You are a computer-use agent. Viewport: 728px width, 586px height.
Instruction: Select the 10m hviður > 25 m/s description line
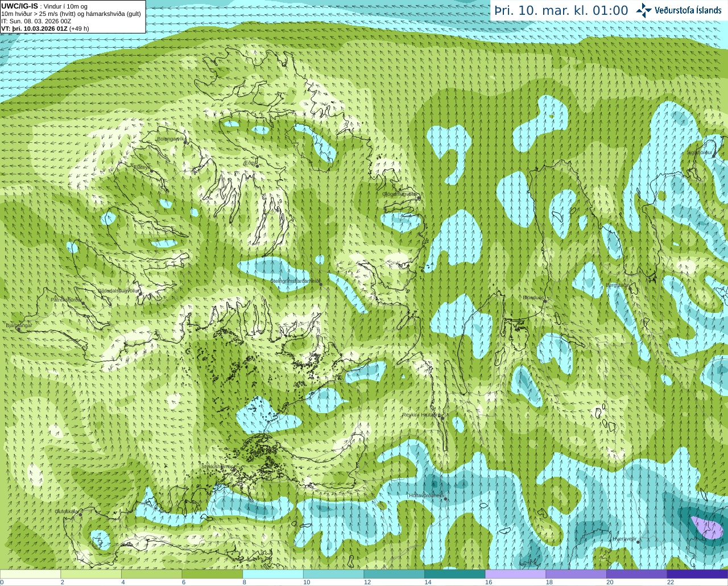[x=71, y=14]
